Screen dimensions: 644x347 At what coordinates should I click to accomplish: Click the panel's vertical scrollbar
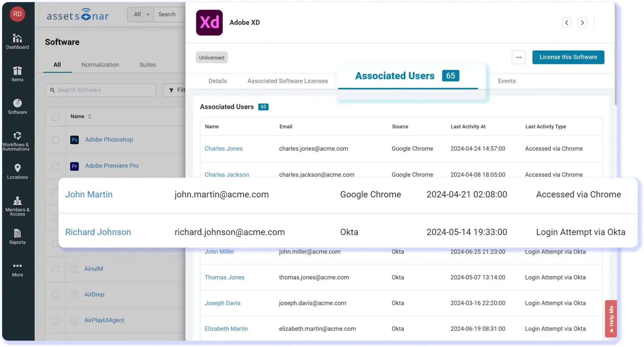[x=616, y=55]
